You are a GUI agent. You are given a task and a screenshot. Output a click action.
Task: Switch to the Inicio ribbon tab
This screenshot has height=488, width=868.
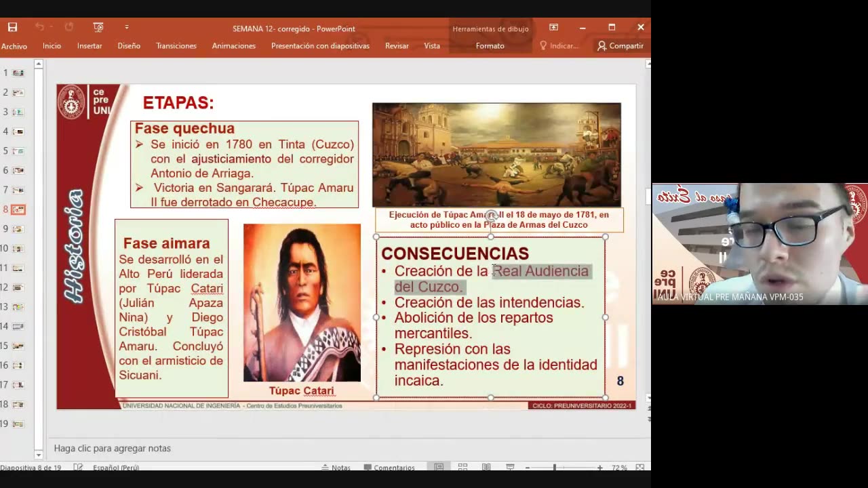pos(52,46)
